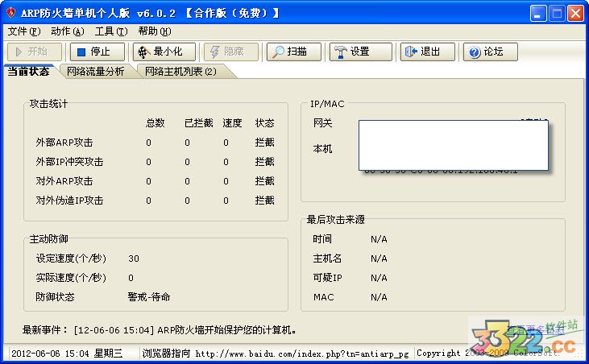Close the ARP firewall window
The image size is (589, 364).
click(x=575, y=14)
